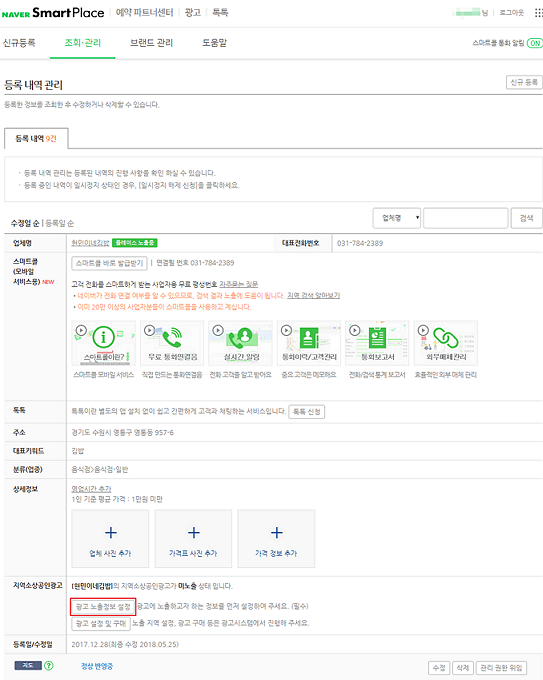Open 예약 파트너센터 in header

tap(144, 12)
